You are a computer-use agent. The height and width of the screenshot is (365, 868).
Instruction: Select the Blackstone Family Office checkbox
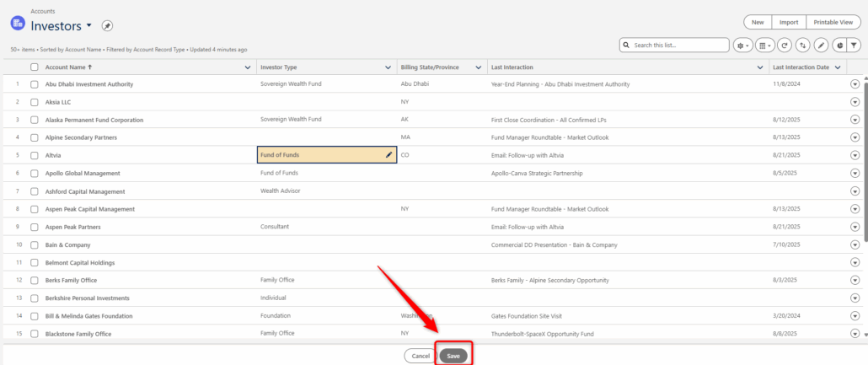coord(35,334)
